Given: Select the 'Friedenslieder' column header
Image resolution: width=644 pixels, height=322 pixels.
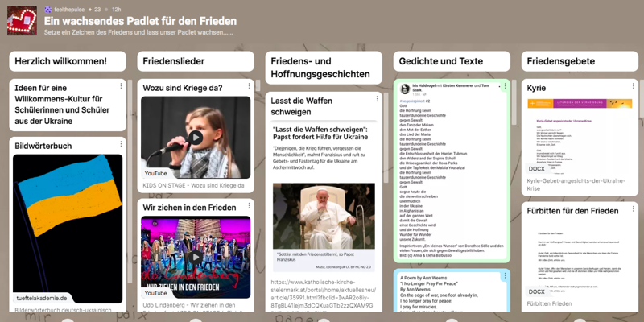Looking at the screenshot, I should (196, 61).
